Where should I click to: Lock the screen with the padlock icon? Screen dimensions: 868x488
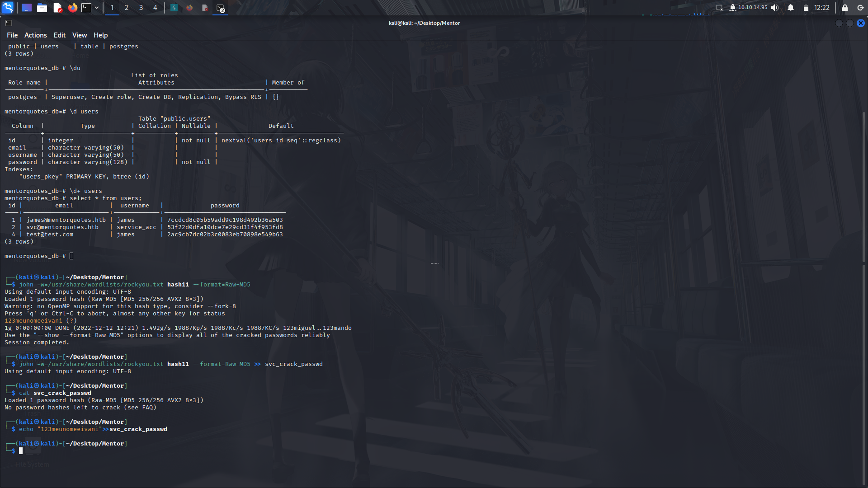844,8
